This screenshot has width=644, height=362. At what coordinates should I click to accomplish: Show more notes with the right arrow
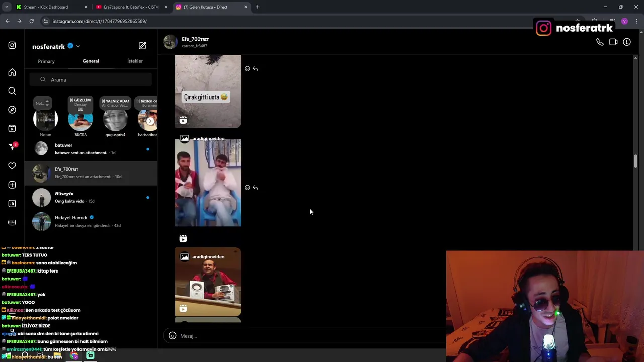tap(150, 121)
